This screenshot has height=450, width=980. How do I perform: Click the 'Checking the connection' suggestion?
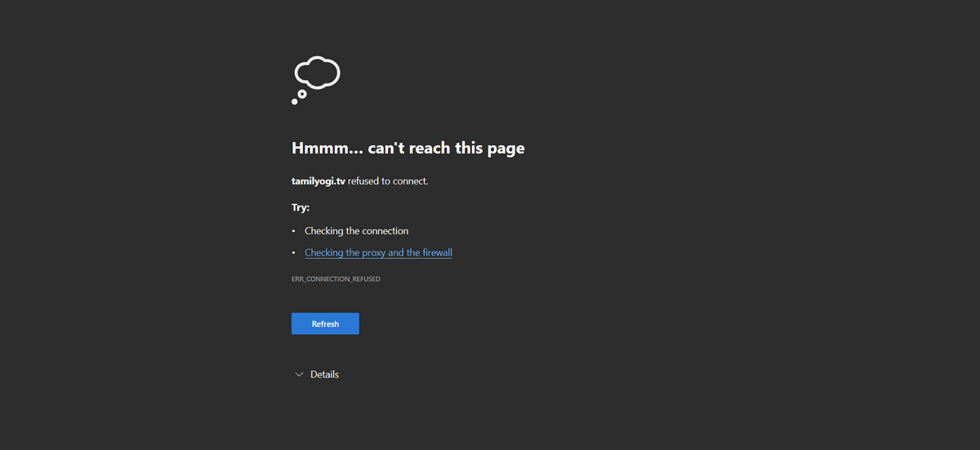point(356,231)
